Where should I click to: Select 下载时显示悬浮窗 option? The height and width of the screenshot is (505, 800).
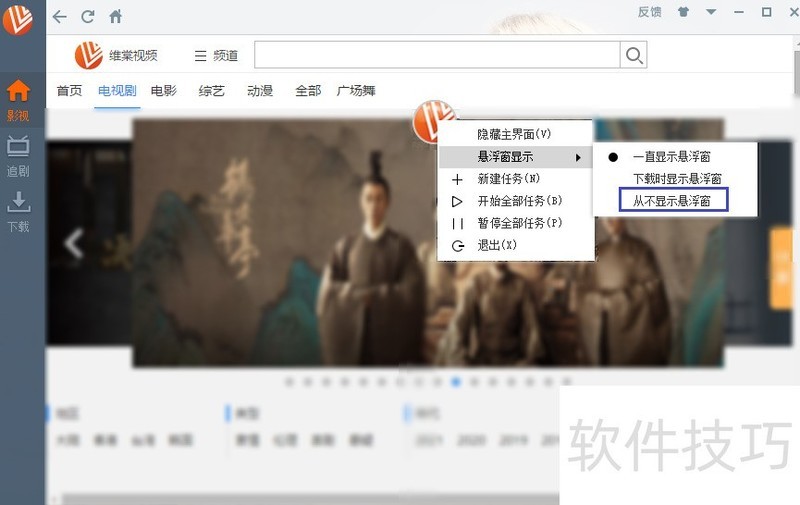tap(677, 179)
